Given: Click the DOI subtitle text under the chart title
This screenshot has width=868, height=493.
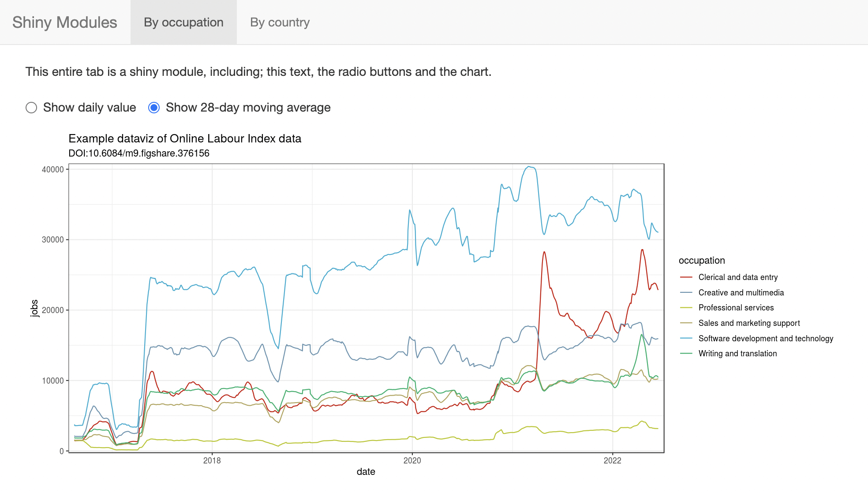Looking at the screenshot, I should click(x=139, y=153).
